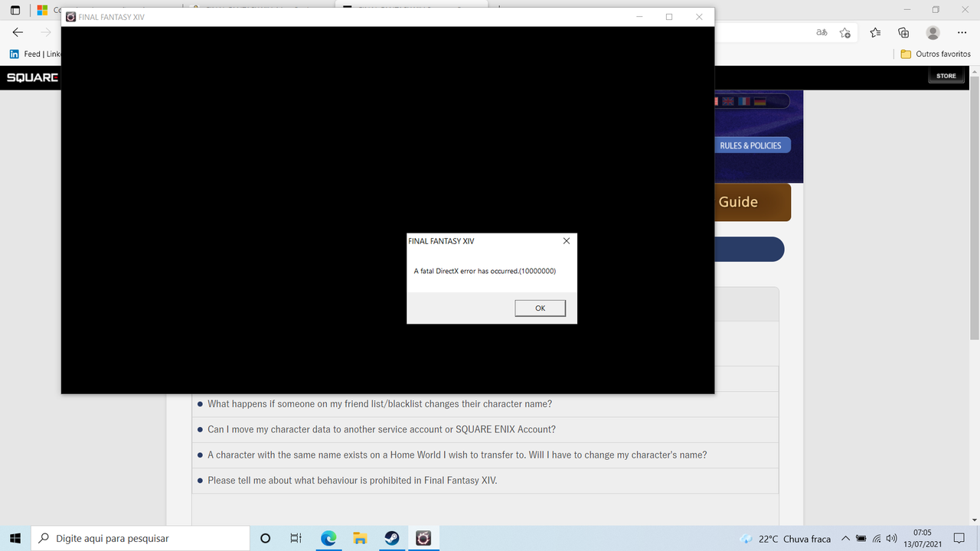
Task: Show hidden system tray icons
Action: 845,539
